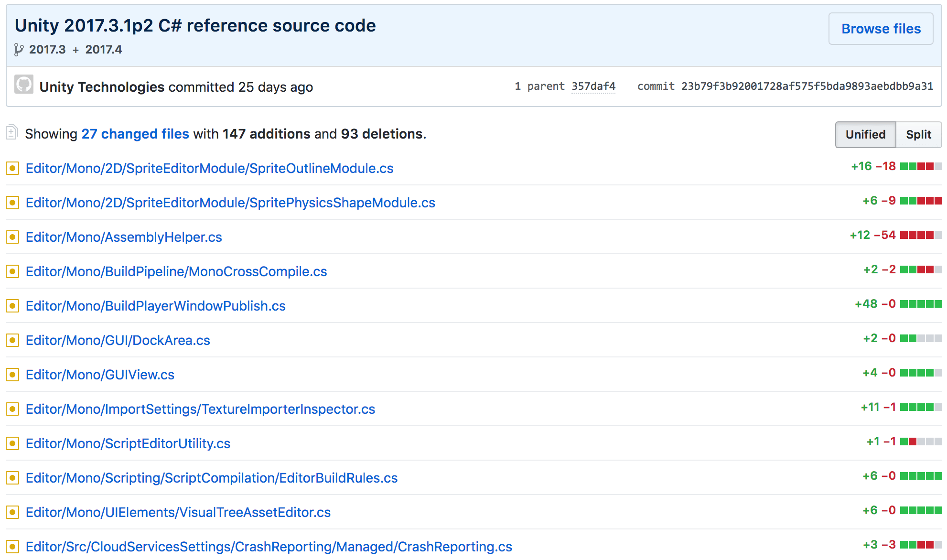Click modified icon for DockArea.cs
Viewport: 947px width, 560px height.
[x=12, y=340]
